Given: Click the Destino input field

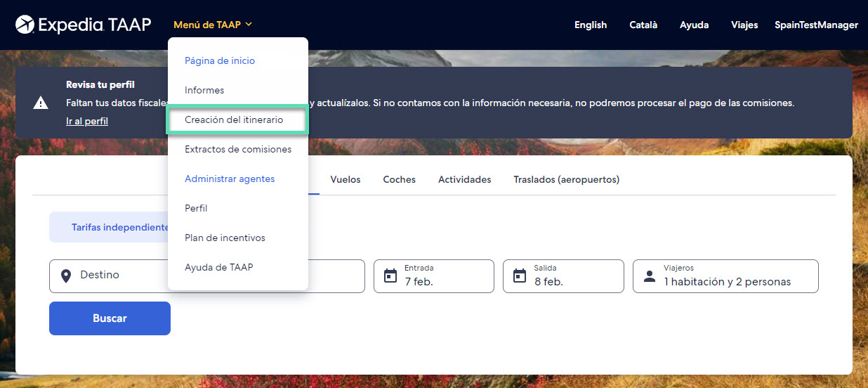Looking at the screenshot, I should (x=207, y=276).
